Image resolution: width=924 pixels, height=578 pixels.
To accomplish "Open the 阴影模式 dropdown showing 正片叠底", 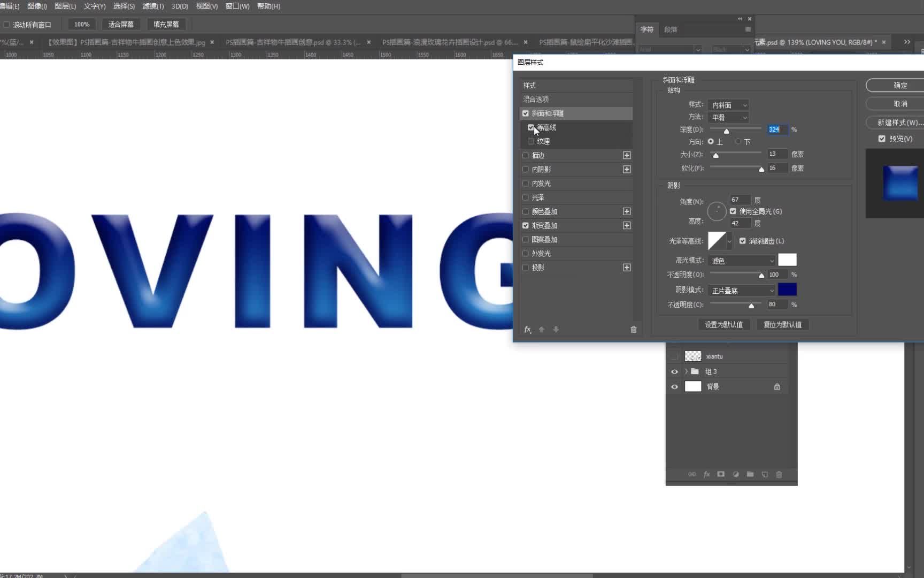I will [x=742, y=291].
